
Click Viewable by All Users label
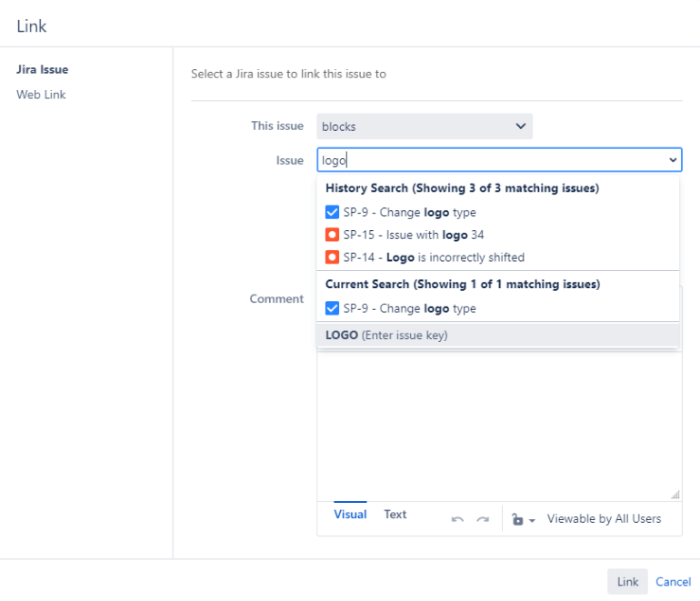pos(604,519)
